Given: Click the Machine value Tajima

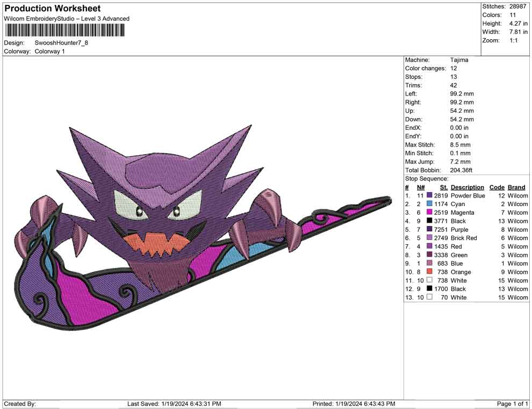Looking at the screenshot, I should [459, 60].
